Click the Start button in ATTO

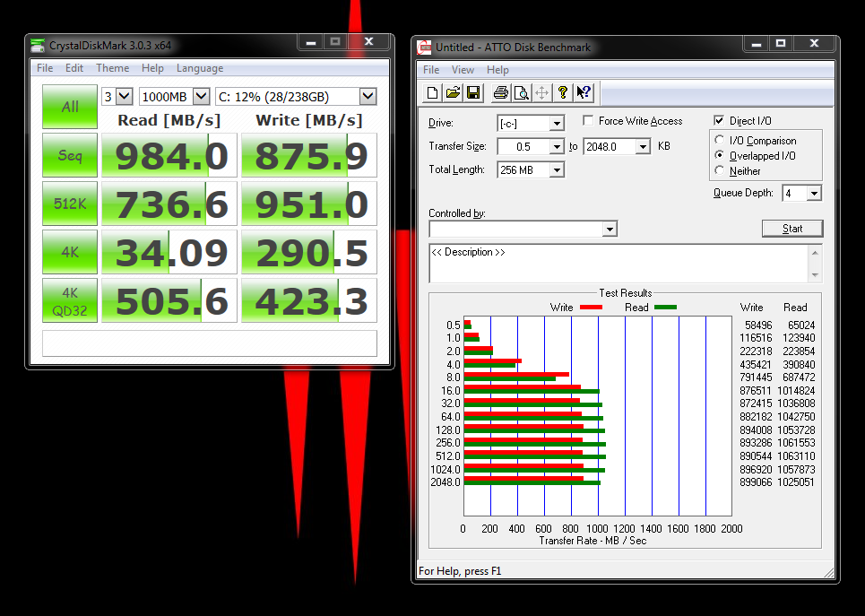click(x=792, y=229)
